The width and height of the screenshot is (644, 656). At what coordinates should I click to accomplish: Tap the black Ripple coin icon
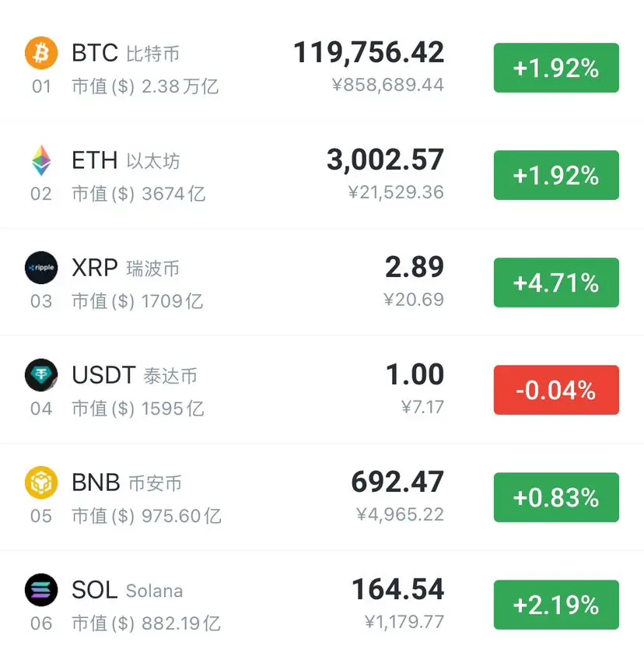click(x=41, y=268)
